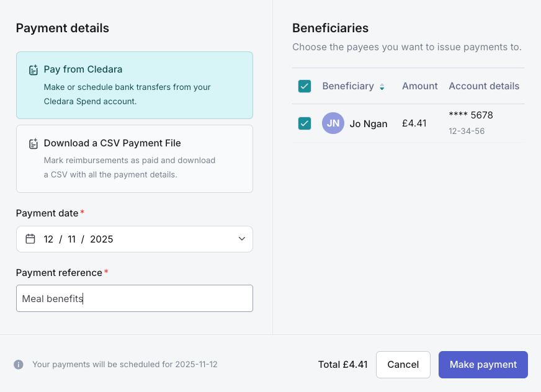Select the Download a CSV Payment File option
This screenshot has height=392, width=541.
(134, 159)
